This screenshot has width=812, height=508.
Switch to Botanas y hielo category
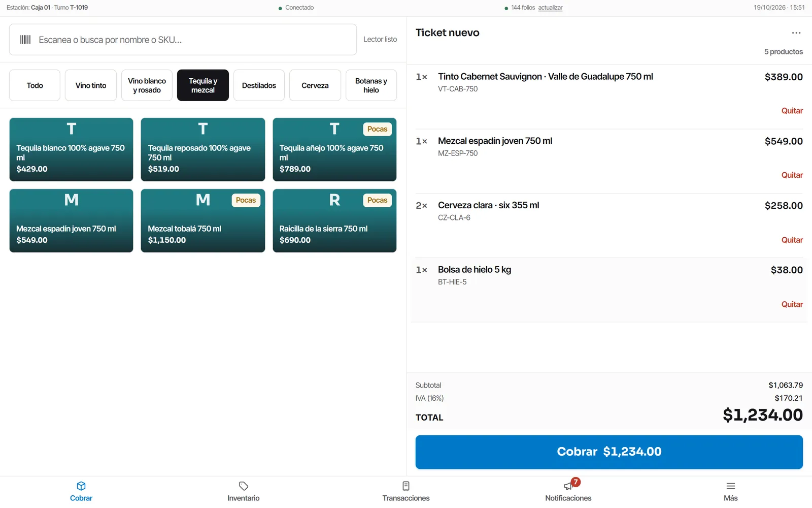click(371, 85)
